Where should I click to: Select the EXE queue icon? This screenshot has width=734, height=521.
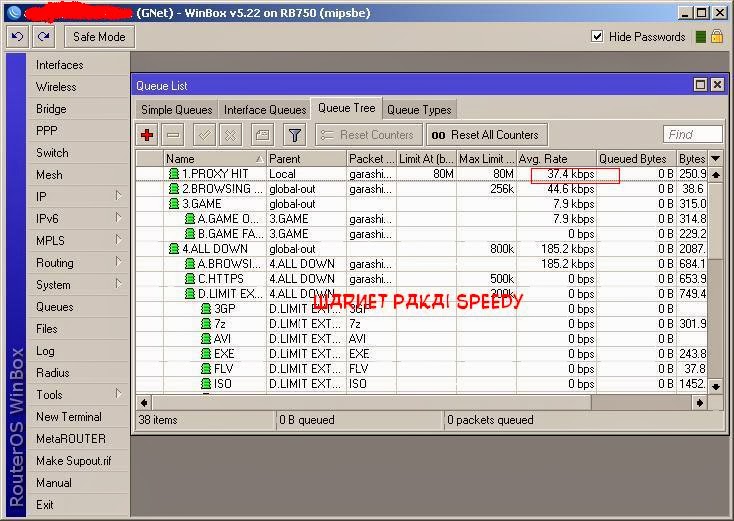pos(206,353)
